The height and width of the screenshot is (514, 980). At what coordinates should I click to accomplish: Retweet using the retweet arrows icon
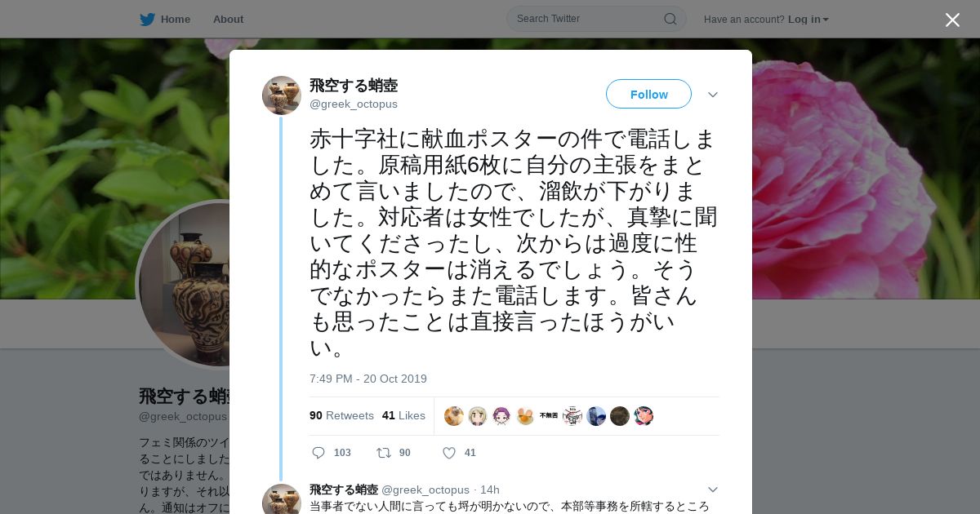383,453
